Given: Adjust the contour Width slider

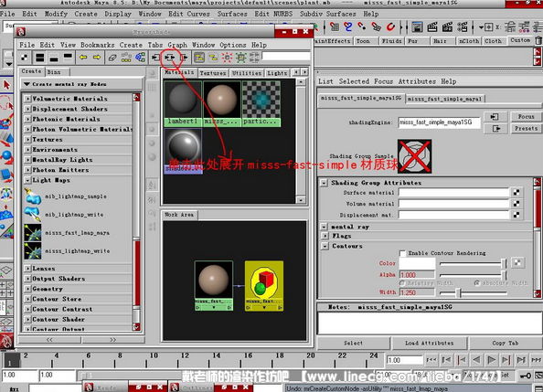Looking at the screenshot, I should pyautogui.click(x=473, y=293).
